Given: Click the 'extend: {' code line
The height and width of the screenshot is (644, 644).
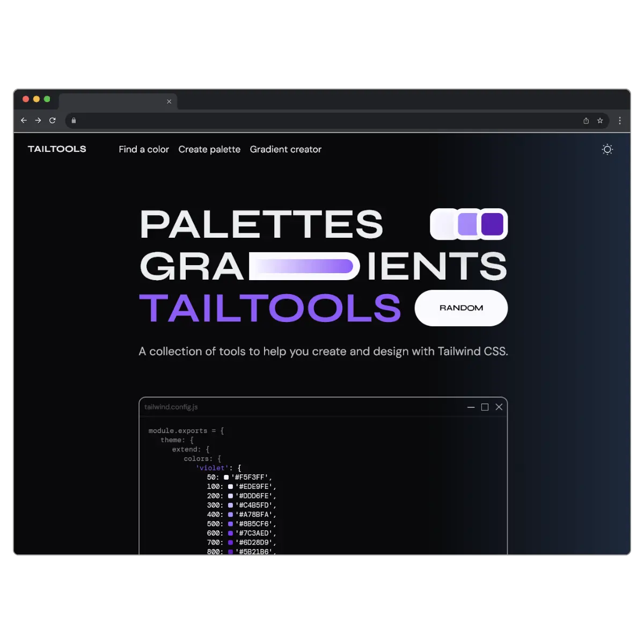Looking at the screenshot, I should 191,450.
